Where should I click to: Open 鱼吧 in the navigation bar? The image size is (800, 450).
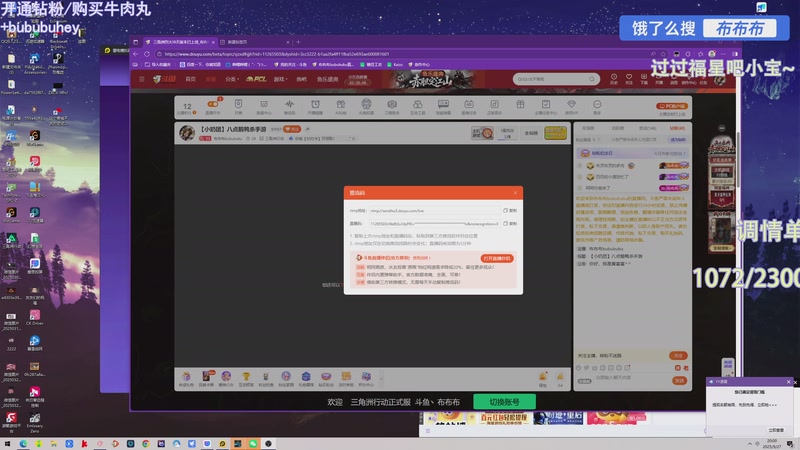point(302,79)
